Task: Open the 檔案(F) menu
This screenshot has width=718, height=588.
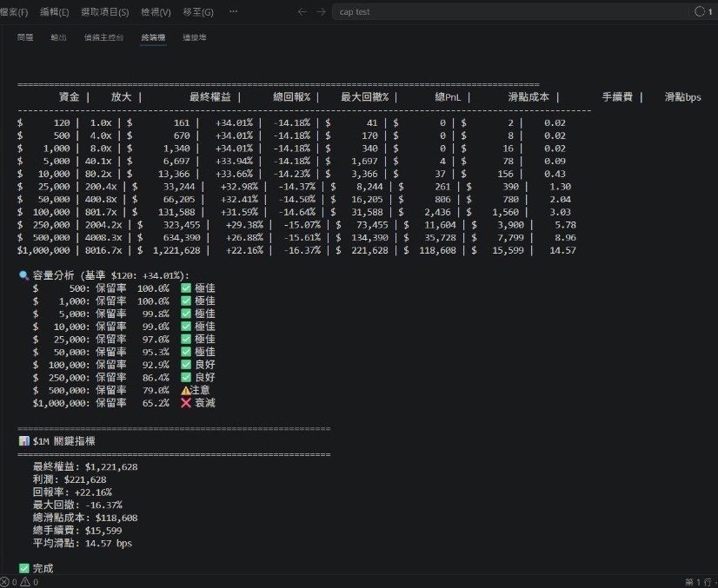Action: point(14,12)
